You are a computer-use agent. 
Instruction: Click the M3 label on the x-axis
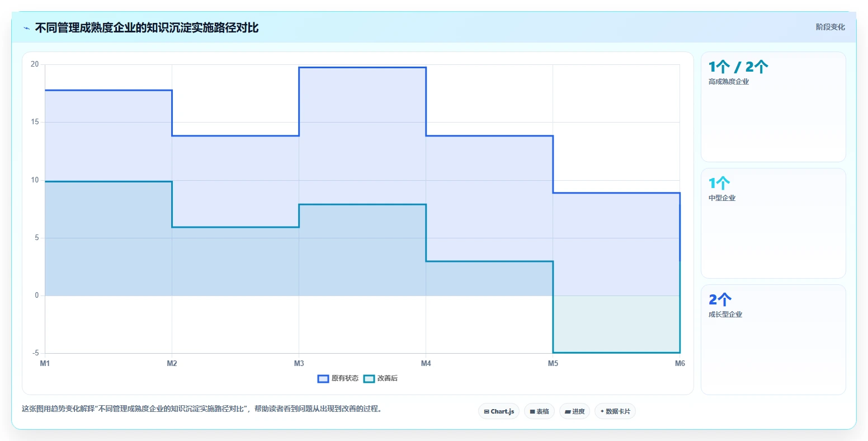coord(299,364)
